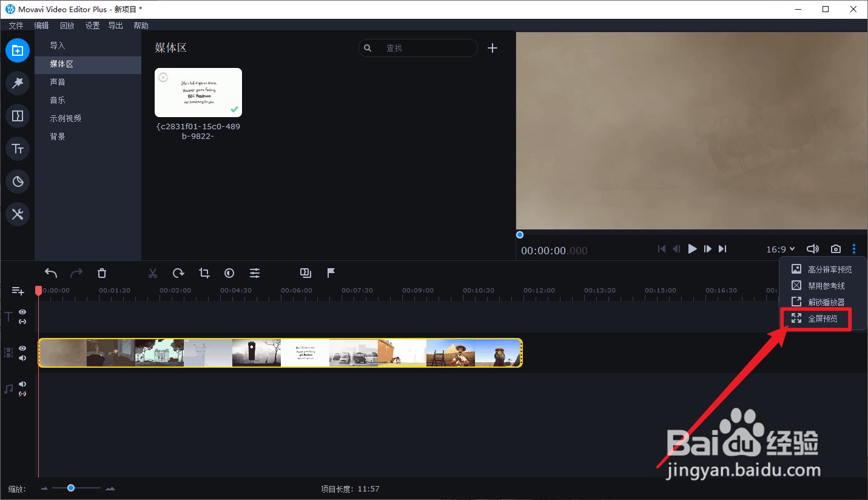Open the 16:9 aspect ratio dropdown
This screenshot has width=868, height=500.
[x=780, y=249]
